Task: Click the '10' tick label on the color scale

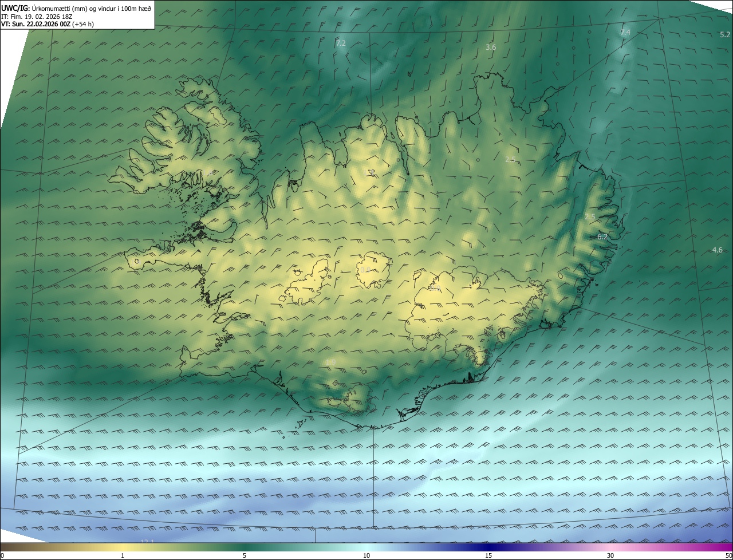Action: pos(366,555)
